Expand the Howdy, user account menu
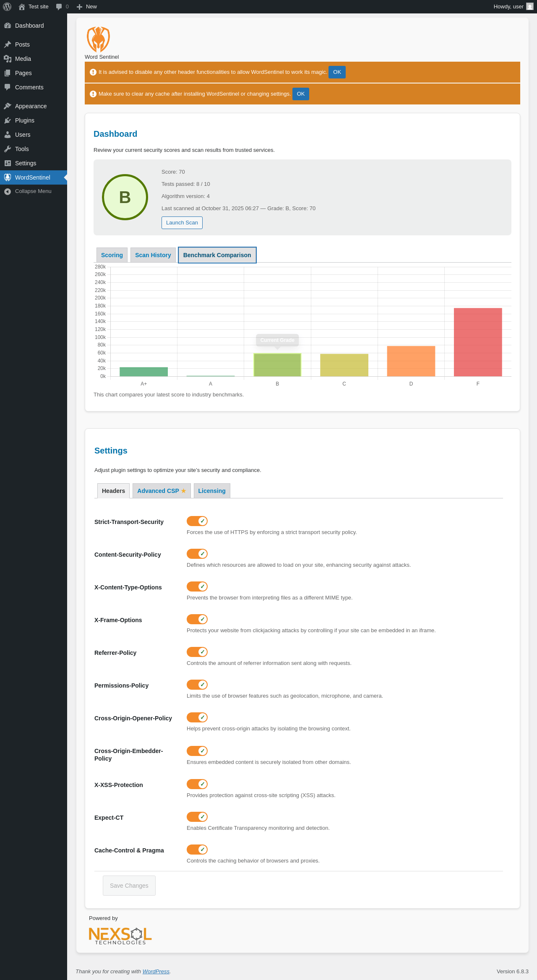537x980 pixels. [513, 7]
